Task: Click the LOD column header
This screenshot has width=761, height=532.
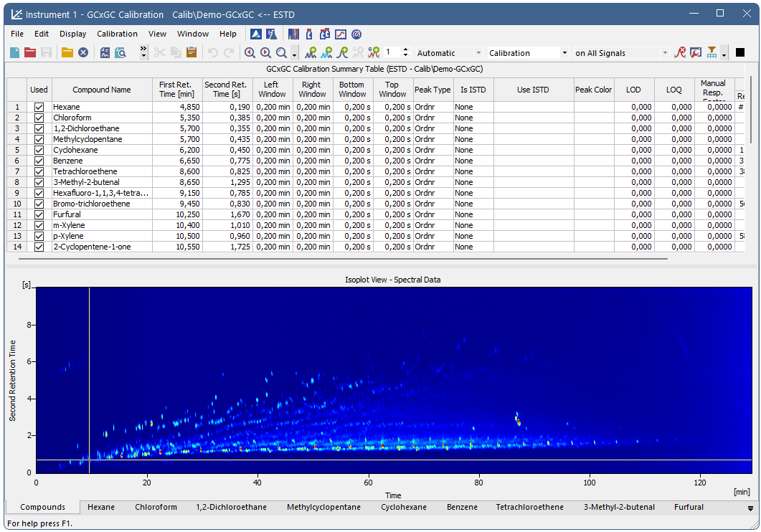Action: click(x=634, y=90)
